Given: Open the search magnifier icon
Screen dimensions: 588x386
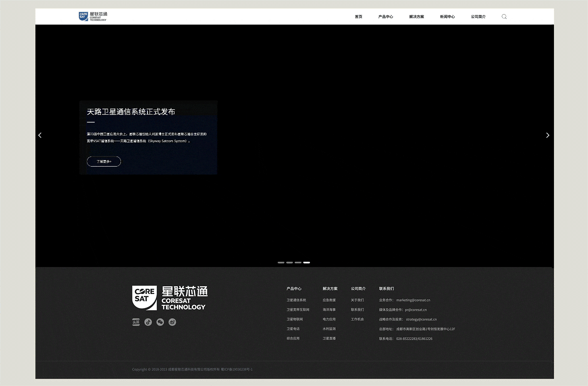Looking at the screenshot, I should 504,17.
